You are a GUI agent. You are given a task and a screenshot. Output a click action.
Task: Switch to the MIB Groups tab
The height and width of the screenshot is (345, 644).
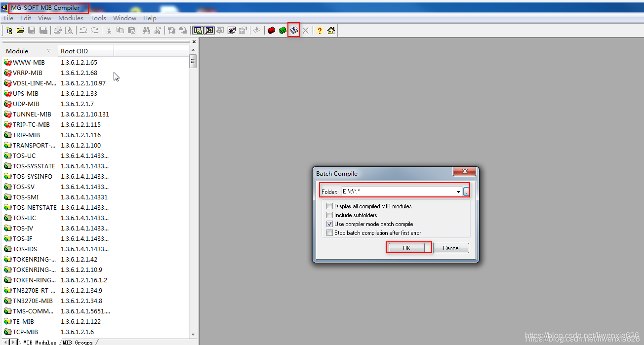pos(78,342)
